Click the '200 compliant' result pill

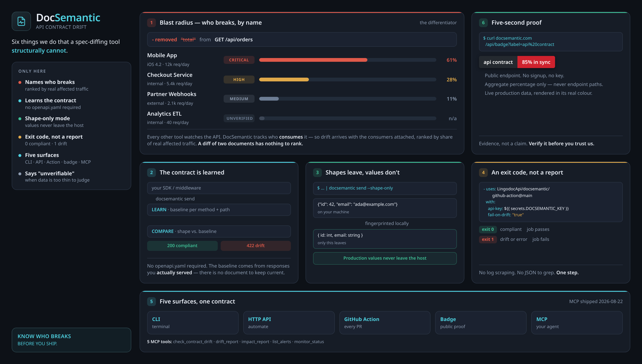click(182, 245)
